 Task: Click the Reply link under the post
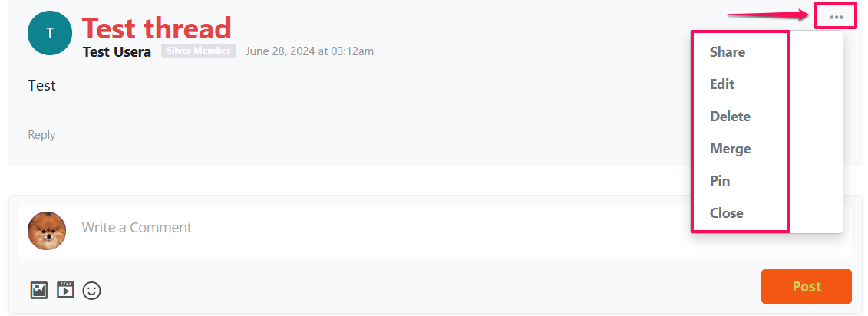[41, 134]
